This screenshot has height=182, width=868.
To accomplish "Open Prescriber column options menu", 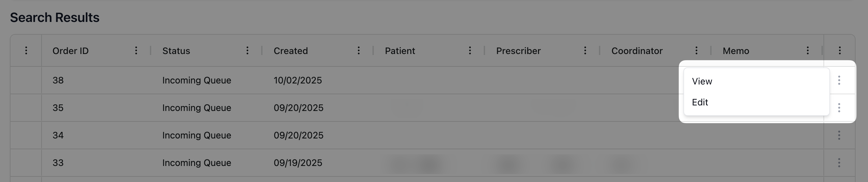I will pos(585,50).
